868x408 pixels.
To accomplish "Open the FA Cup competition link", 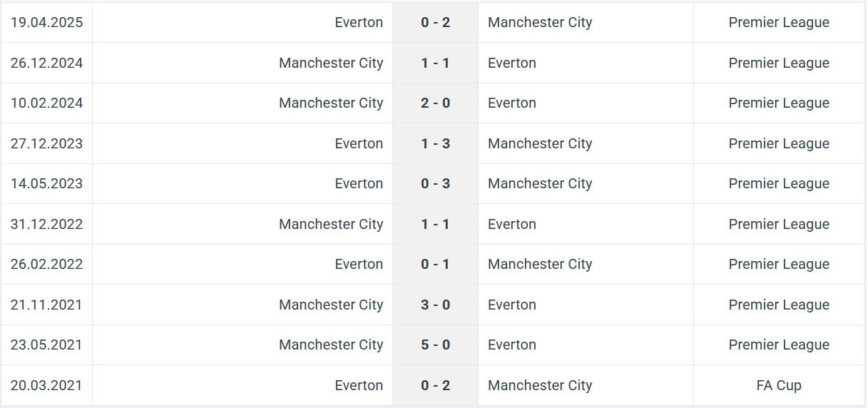I will [779, 385].
